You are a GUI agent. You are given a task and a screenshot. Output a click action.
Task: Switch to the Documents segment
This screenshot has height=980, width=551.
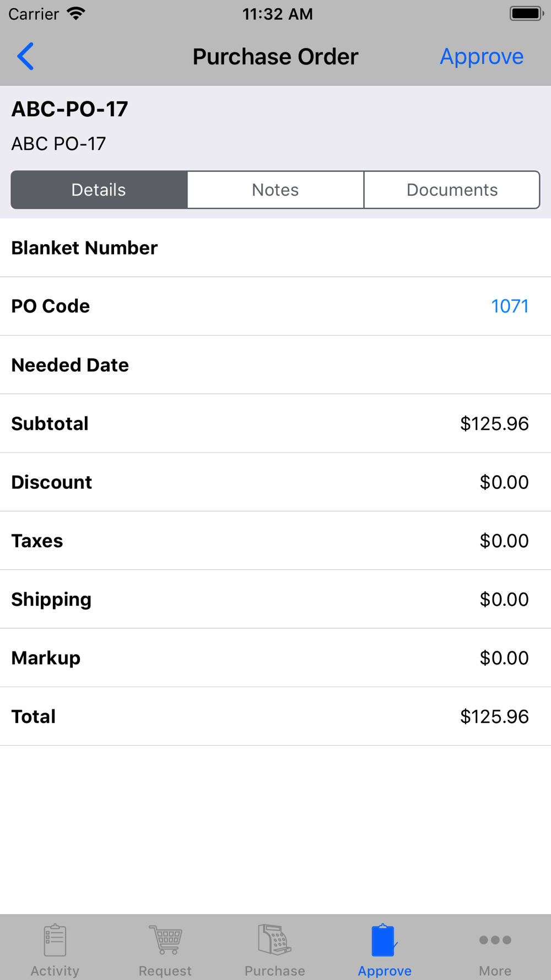[452, 190]
